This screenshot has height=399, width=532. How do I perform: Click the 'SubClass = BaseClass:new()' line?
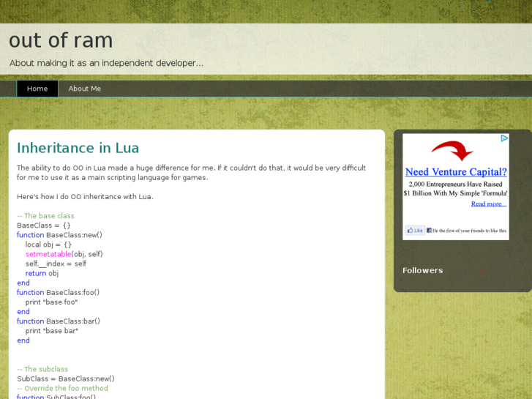click(66, 379)
